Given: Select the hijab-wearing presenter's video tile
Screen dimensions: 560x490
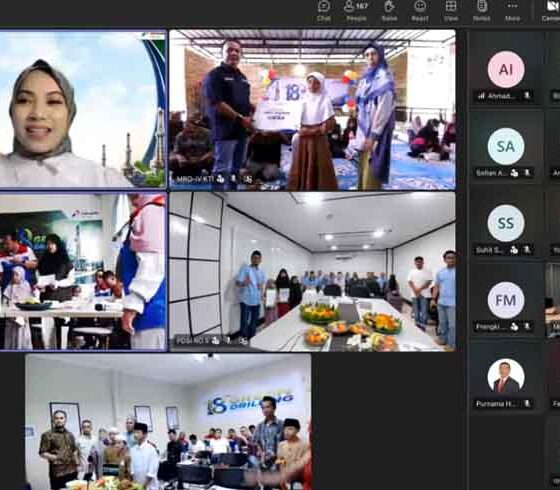Looking at the screenshot, I should pos(83,109).
